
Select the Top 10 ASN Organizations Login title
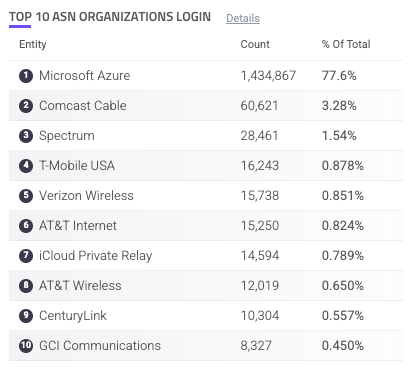point(110,17)
